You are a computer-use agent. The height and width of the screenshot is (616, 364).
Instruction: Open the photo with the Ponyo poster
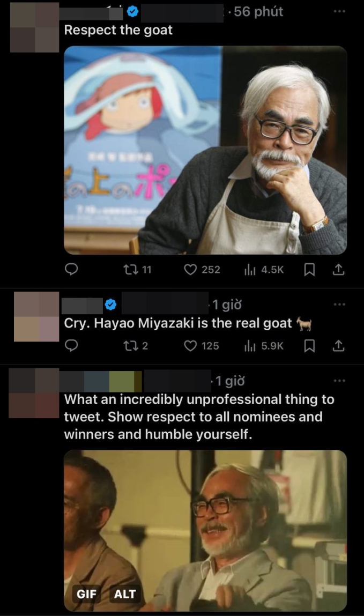(205, 150)
